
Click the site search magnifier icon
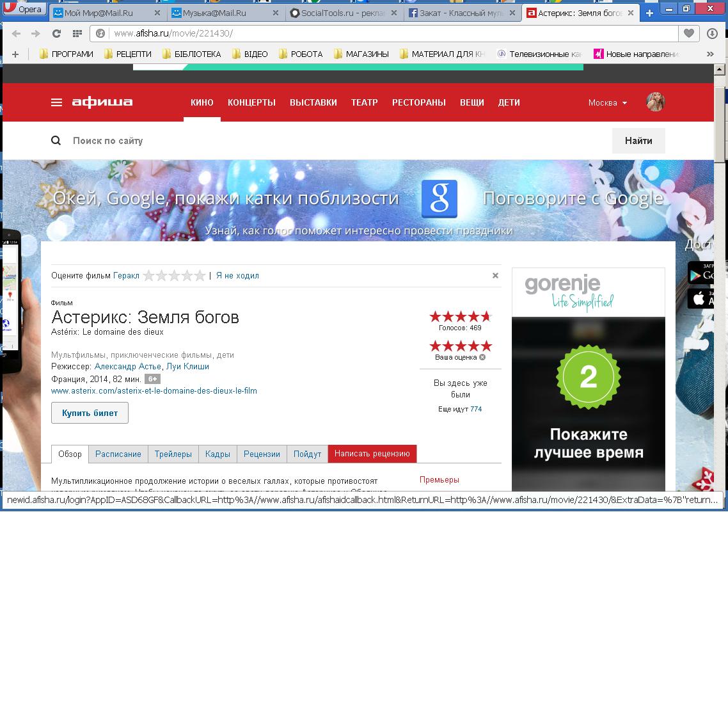click(x=56, y=140)
